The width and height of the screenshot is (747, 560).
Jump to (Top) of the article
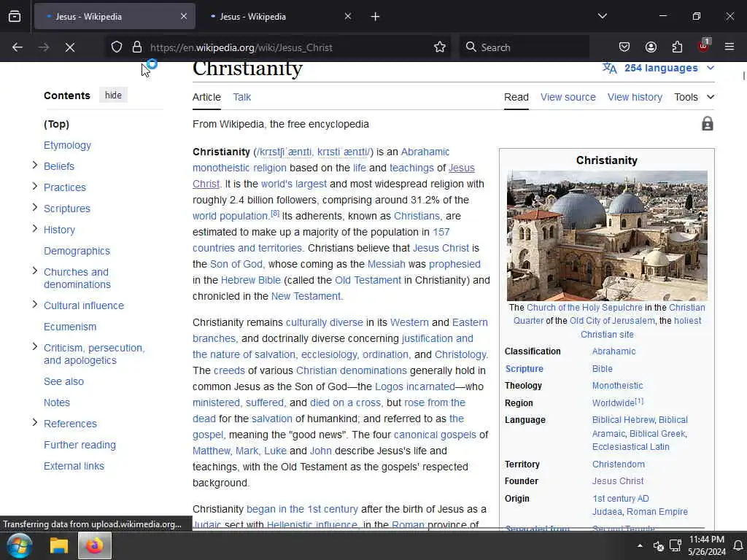[x=56, y=124]
